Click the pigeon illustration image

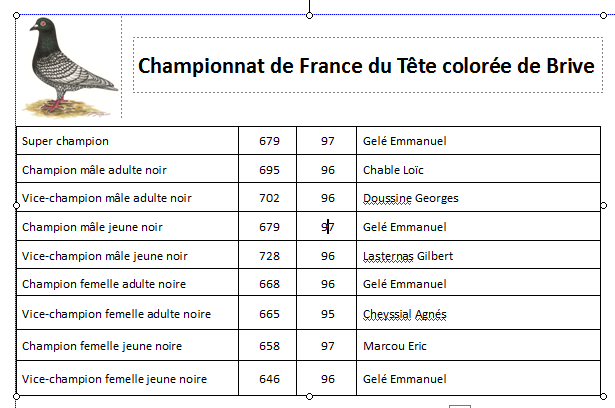66,66
